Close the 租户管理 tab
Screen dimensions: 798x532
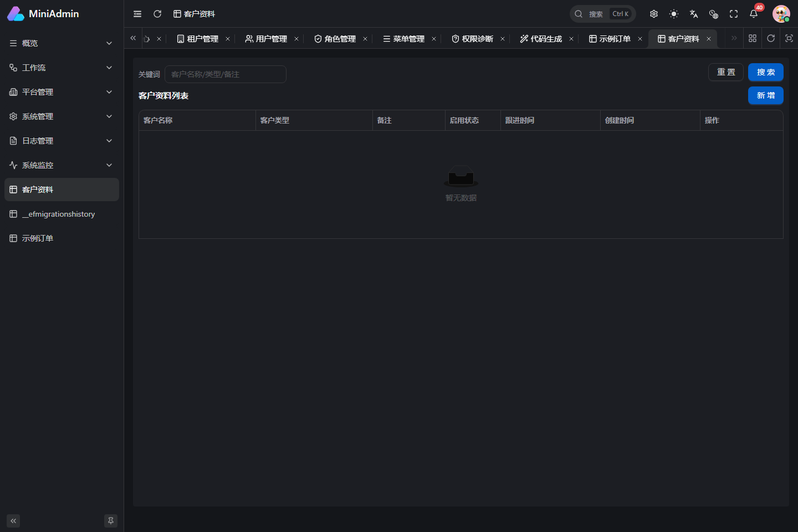tap(228, 39)
